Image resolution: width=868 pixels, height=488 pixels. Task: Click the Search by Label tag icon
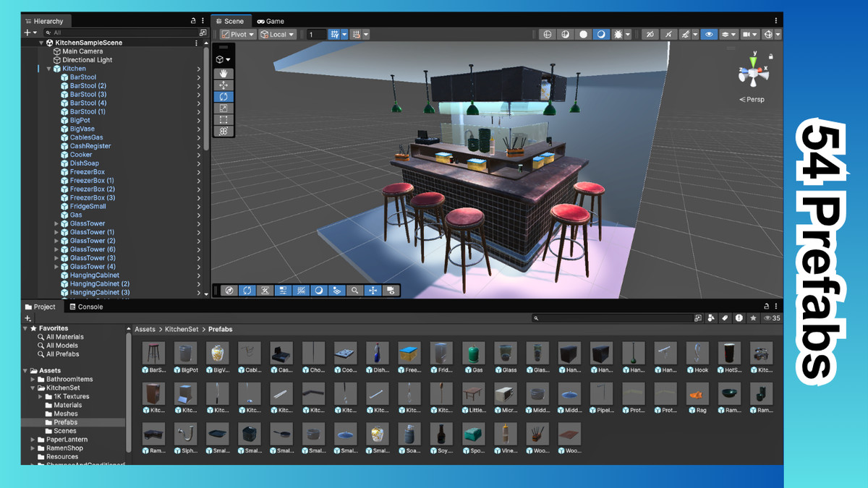(725, 318)
